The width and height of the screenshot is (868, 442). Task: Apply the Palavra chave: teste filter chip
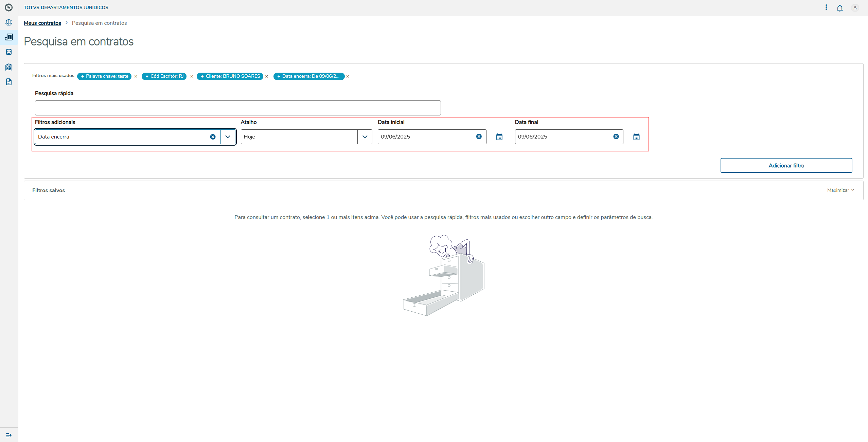point(104,76)
